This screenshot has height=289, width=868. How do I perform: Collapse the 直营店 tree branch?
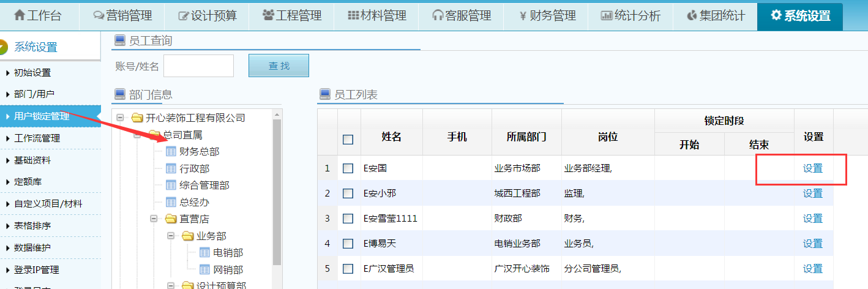click(x=154, y=219)
